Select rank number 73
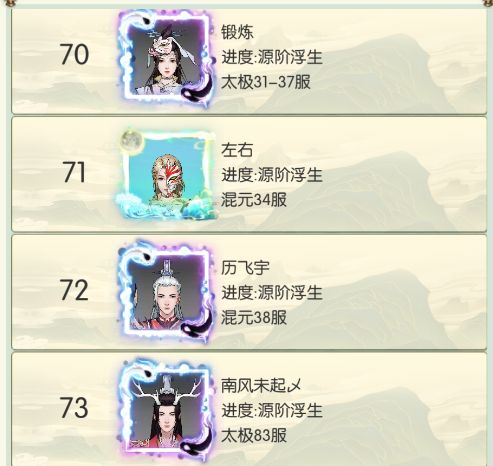Screen dimensions: 493x466 (x=74, y=408)
